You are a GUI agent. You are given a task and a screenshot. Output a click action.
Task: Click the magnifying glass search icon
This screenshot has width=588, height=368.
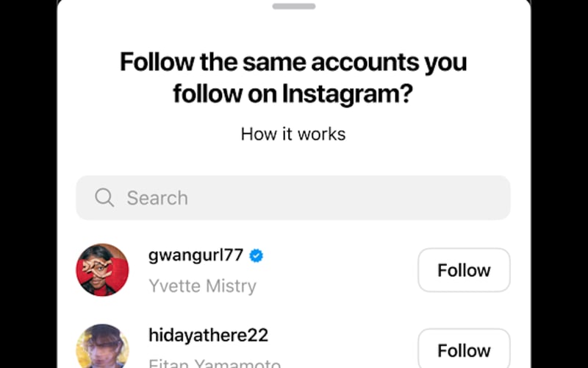coord(104,197)
